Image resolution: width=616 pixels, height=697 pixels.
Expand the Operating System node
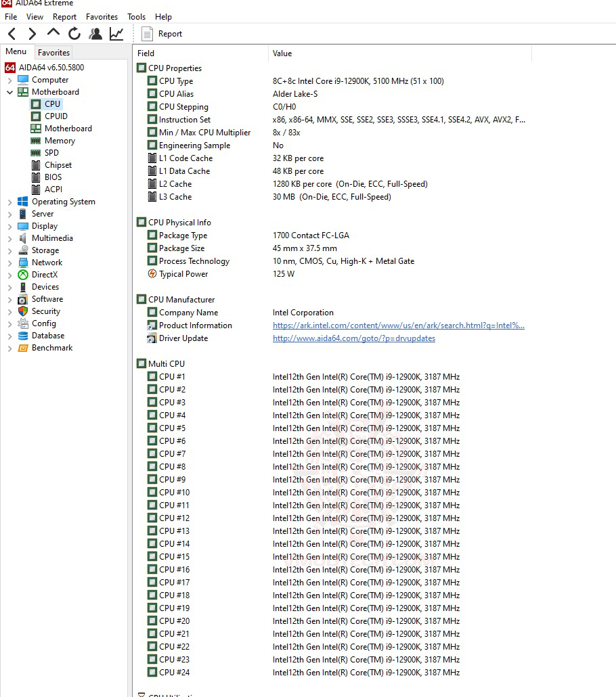click(9, 202)
